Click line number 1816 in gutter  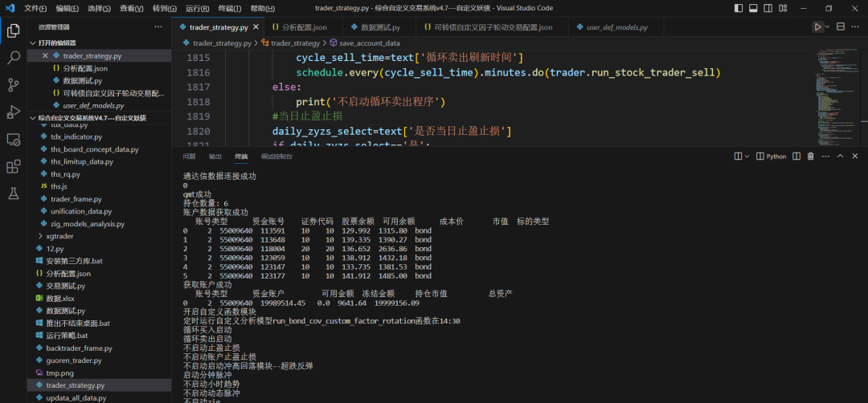tap(199, 72)
